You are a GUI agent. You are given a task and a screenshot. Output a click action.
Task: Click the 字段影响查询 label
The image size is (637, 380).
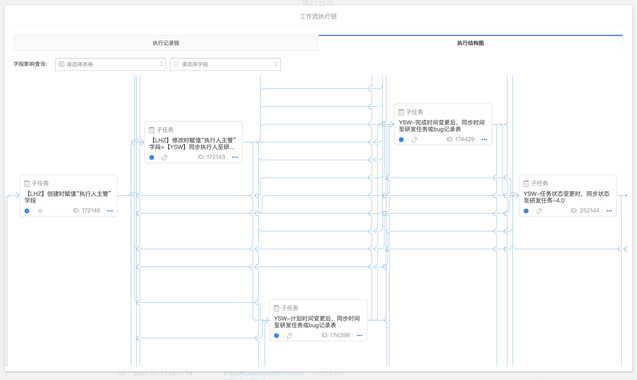tap(30, 64)
